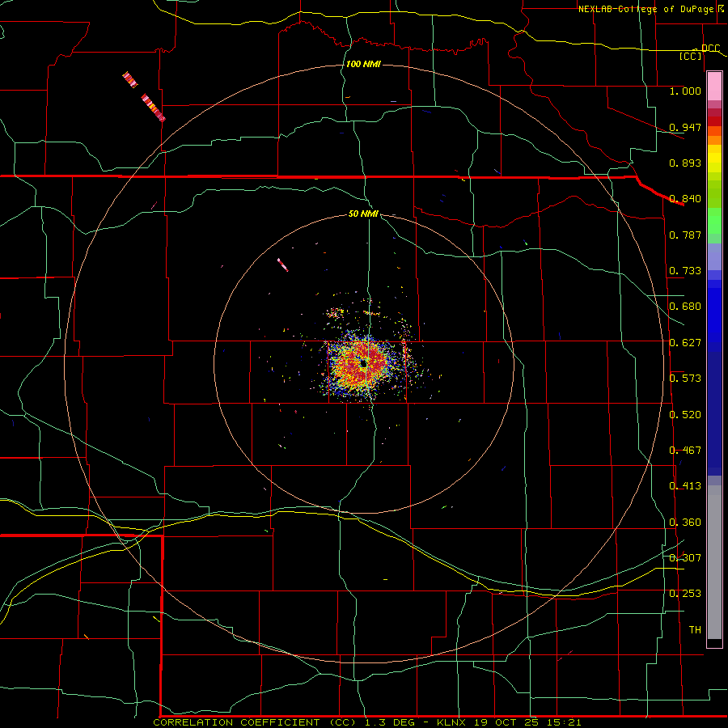
Task: Click the 15:21 timestamp
Action: click(x=563, y=722)
